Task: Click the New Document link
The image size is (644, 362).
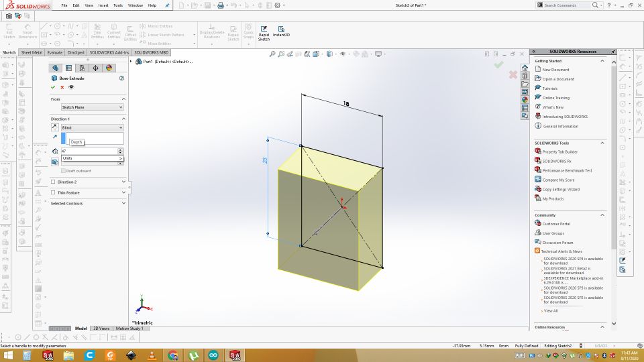Action: point(555,70)
